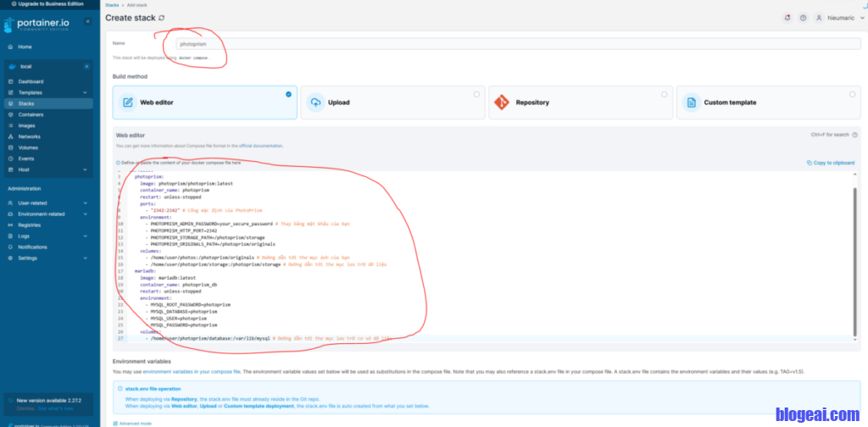The height and width of the screenshot is (427, 868).
Task: Open the hieumaric user dropdown
Action: click(x=837, y=18)
